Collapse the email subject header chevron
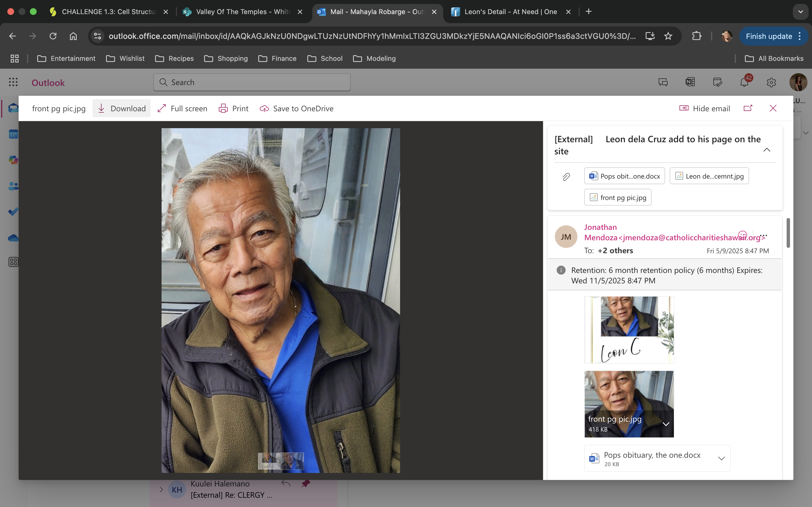Screen dimensions: 812x507 point(767,150)
